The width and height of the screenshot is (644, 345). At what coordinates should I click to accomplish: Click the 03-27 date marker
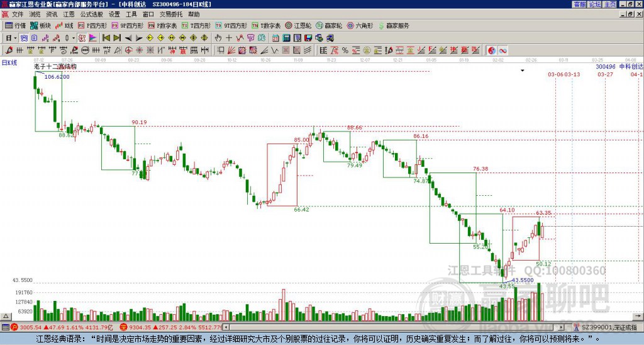click(605, 74)
